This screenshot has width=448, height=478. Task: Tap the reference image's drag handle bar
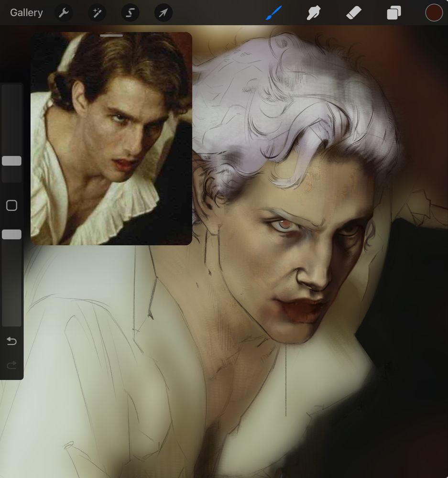click(111, 35)
